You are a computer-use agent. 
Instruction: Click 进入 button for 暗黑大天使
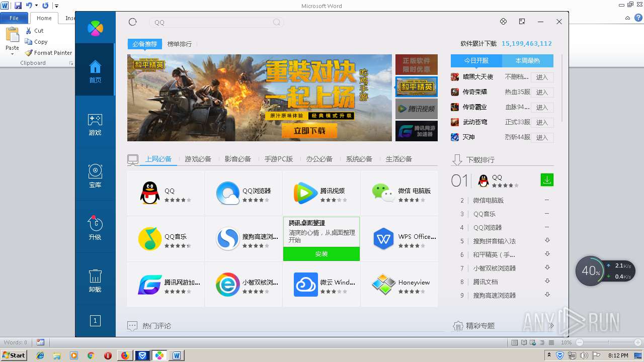(542, 77)
